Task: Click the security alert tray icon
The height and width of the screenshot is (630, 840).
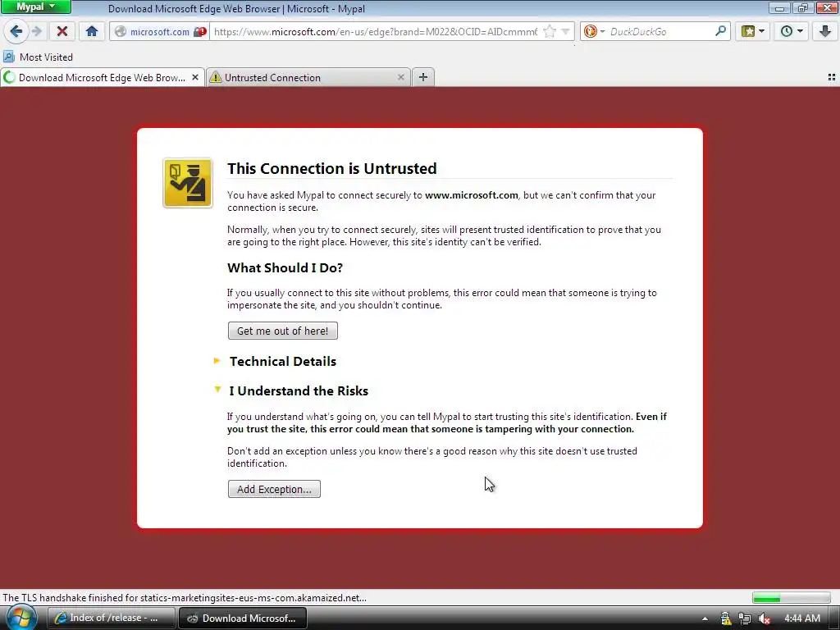Action: (725, 619)
